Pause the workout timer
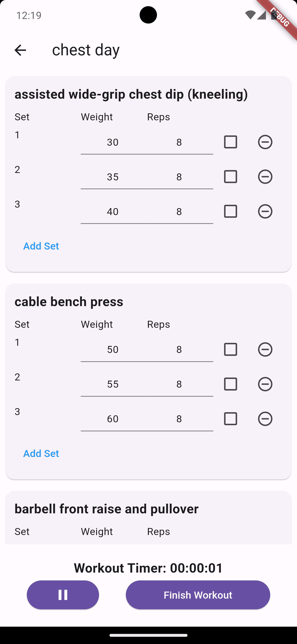This screenshot has width=297, height=644. [63, 595]
